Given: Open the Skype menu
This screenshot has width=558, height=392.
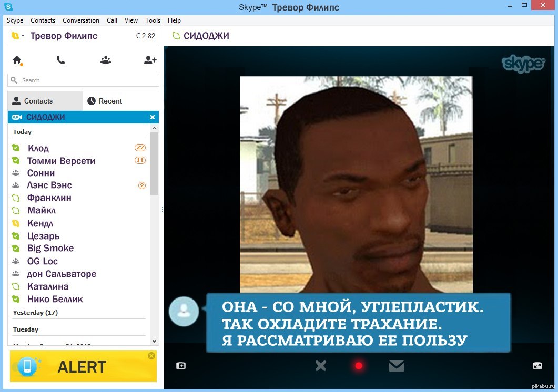Looking at the screenshot, I should [x=15, y=20].
